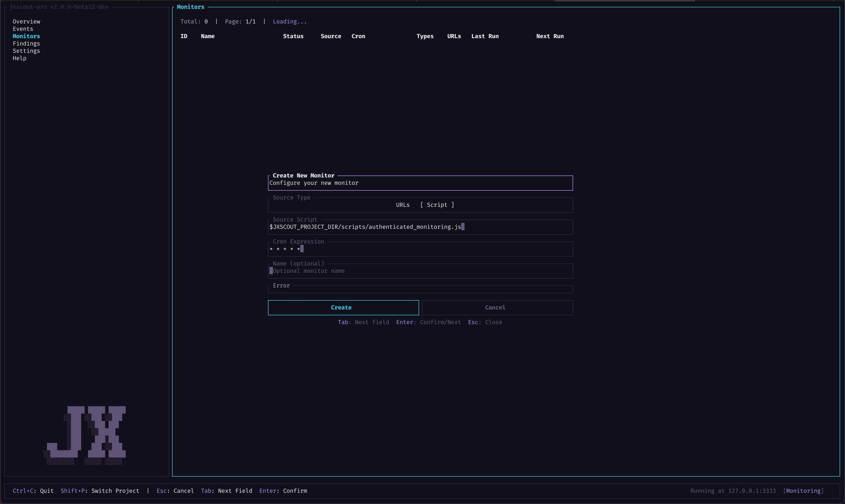Click the 'Loading...' status text

(x=290, y=22)
